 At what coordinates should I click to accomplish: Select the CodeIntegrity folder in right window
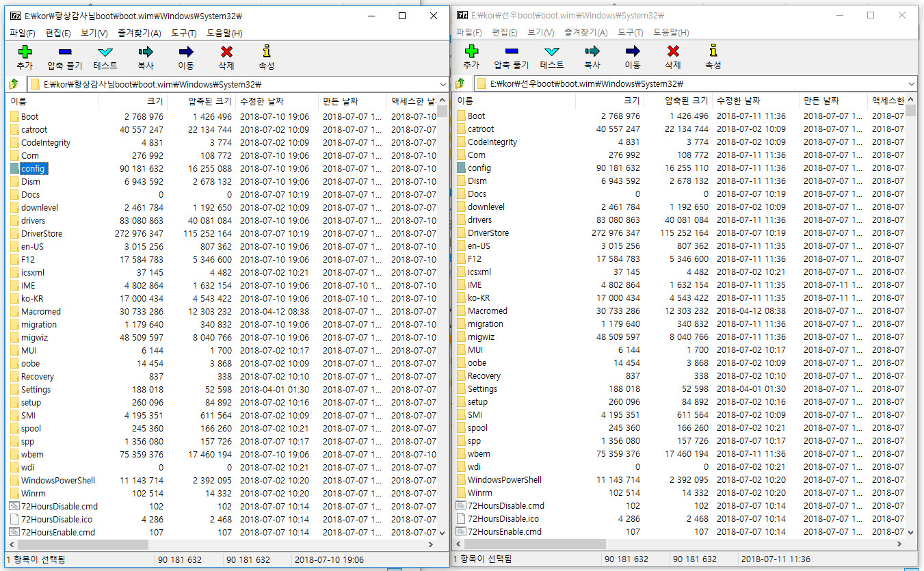[492, 142]
